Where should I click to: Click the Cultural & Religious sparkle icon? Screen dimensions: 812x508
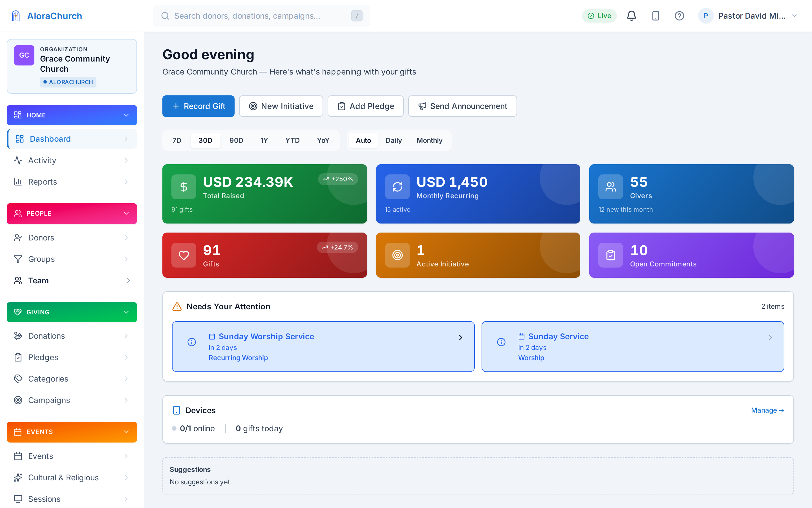click(x=18, y=478)
